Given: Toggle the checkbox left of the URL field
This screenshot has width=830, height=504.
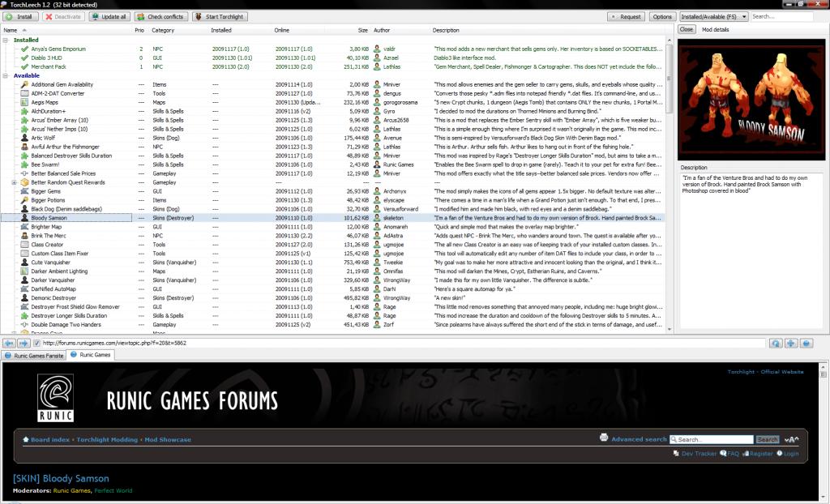Looking at the screenshot, I should point(36,343).
